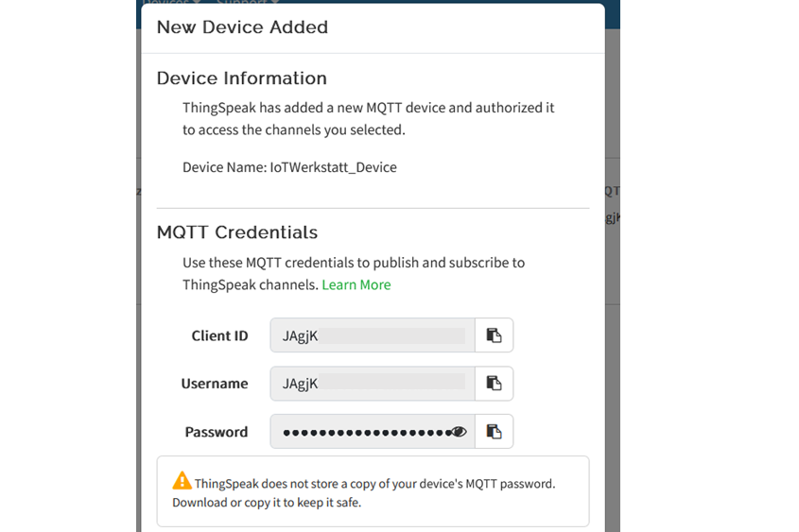Copy the Client ID to clipboard
This screenshot has width=799, height=532.
494,335
